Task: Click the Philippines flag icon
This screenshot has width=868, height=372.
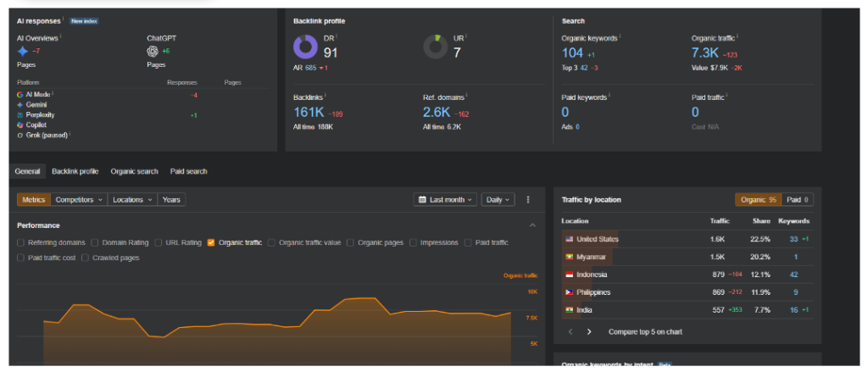Action: [569, 292]
